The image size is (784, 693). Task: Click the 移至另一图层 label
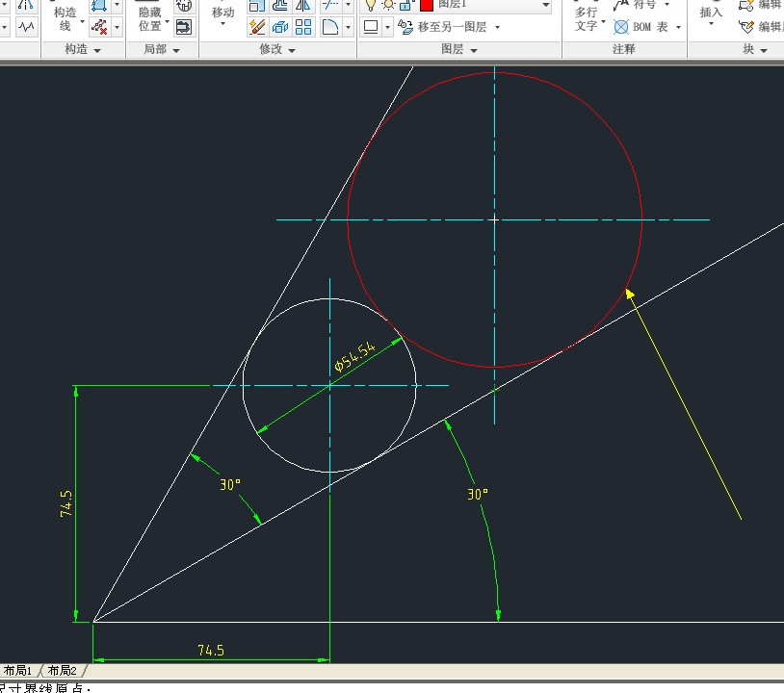pos(452,27)
